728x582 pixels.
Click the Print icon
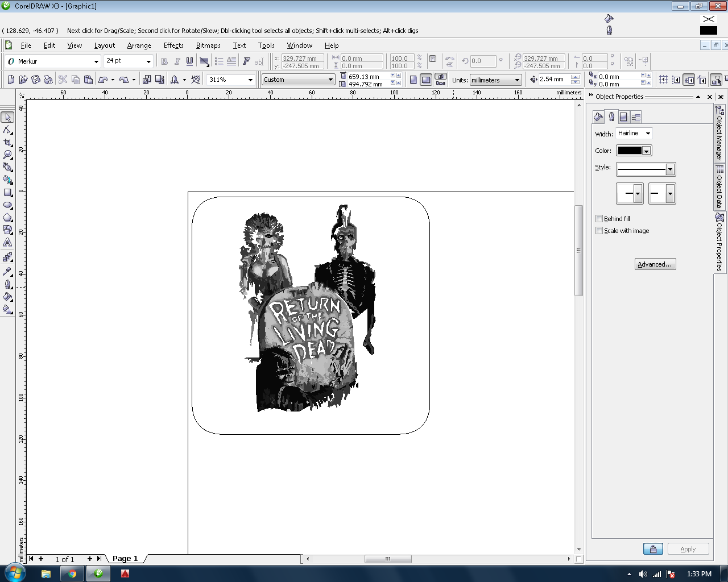click(x=48, y=80)
